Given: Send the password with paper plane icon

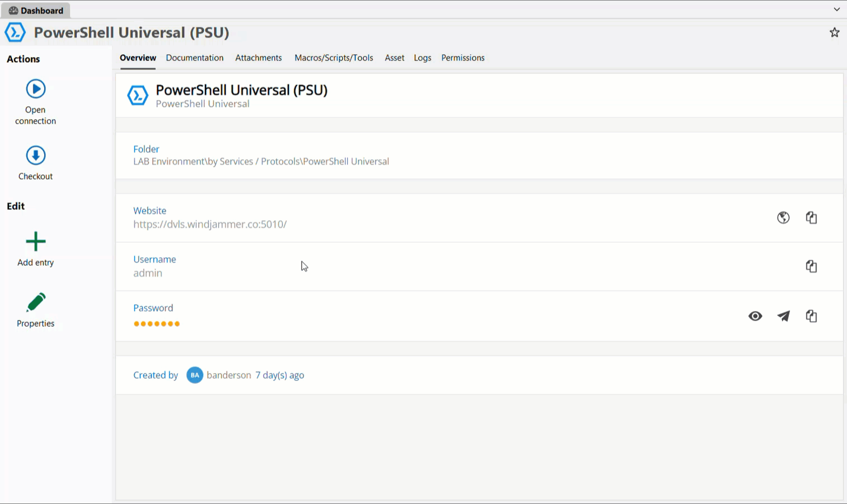Looking at the screenshot, I should click(x=783, y=316).
